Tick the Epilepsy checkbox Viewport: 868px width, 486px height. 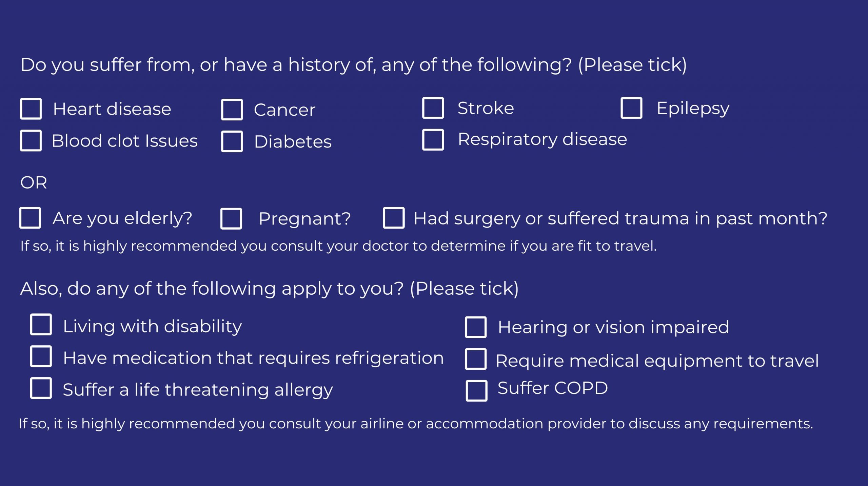[x=631, y=108]
